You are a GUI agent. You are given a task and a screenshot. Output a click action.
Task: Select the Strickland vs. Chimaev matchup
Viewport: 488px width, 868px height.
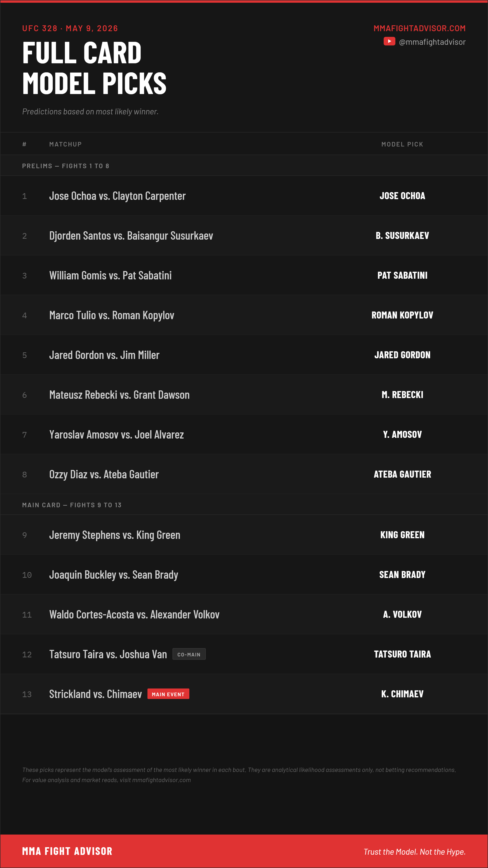pyautogui.click(x=95, y=694)
